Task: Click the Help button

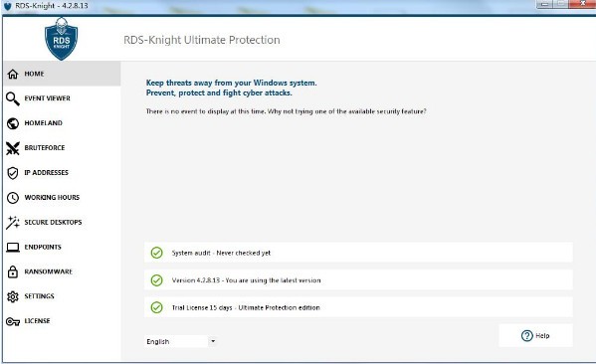Action: [535, 335]
